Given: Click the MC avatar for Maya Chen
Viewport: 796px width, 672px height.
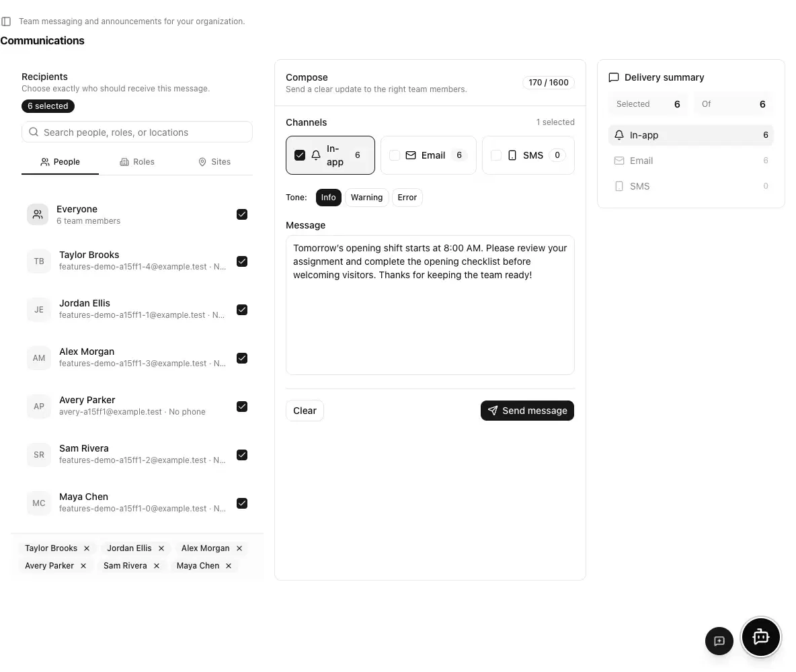Looking at the screenshot, I should (x=39, y=503).
